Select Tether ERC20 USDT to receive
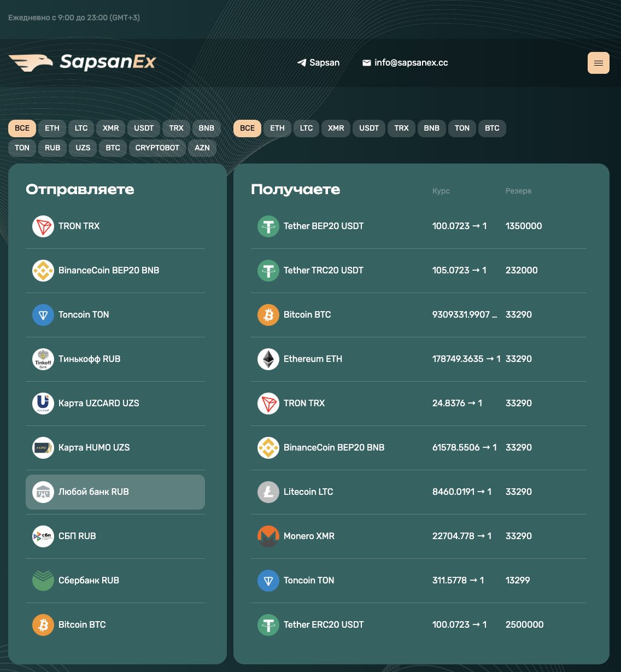621x672 pixels. pos(419,625)
